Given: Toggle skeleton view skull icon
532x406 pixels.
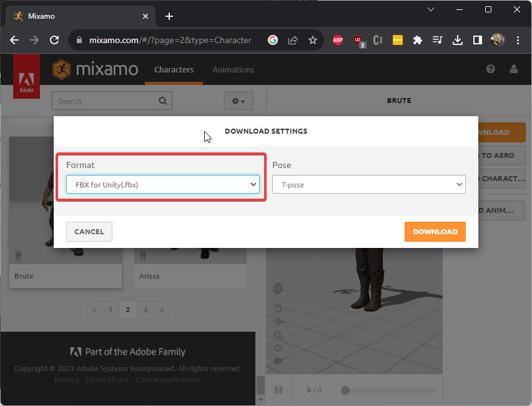Looking at the screenshot, I should click(x=278, y=289).
